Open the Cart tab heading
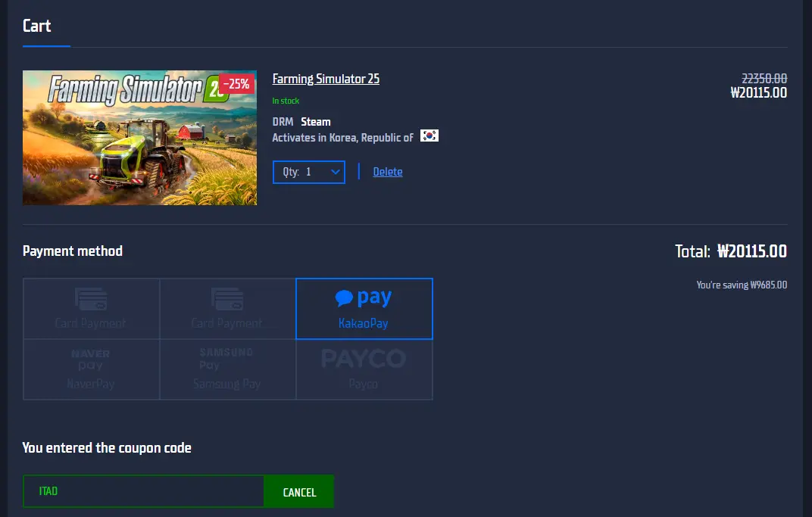This screenshot has width=812, height=517. [x=37, y=26]
